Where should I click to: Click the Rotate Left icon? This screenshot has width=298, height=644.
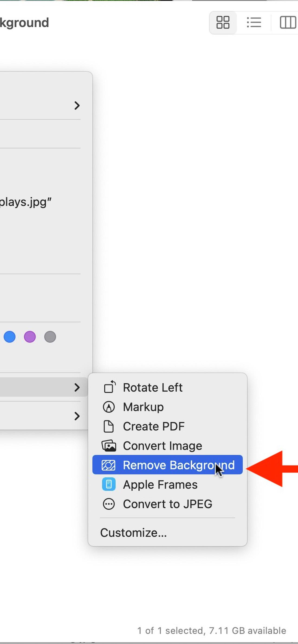[109, 387]
